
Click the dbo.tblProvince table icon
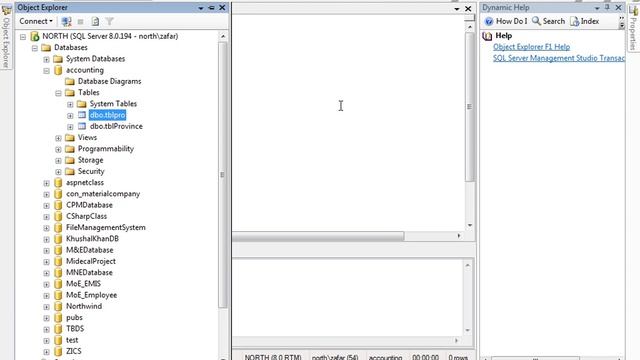tap(82, 126)
